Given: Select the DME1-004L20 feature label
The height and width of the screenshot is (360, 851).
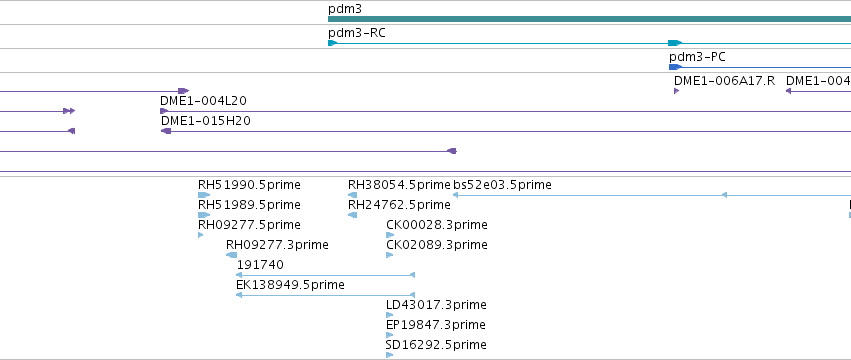Looking at the screenshot, I should pyautogui.click(x=203, y=101).
